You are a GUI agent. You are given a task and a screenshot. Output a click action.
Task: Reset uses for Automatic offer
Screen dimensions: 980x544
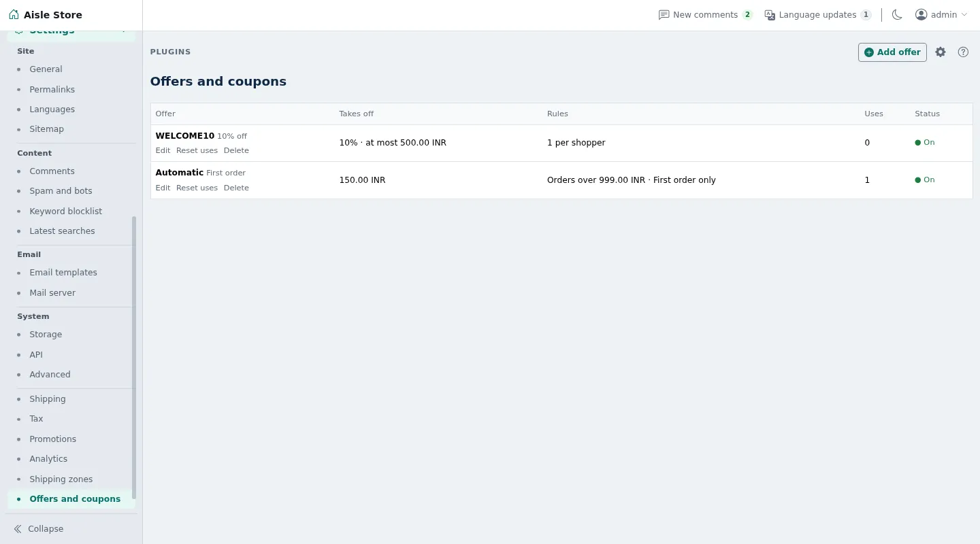click(197, 188)
